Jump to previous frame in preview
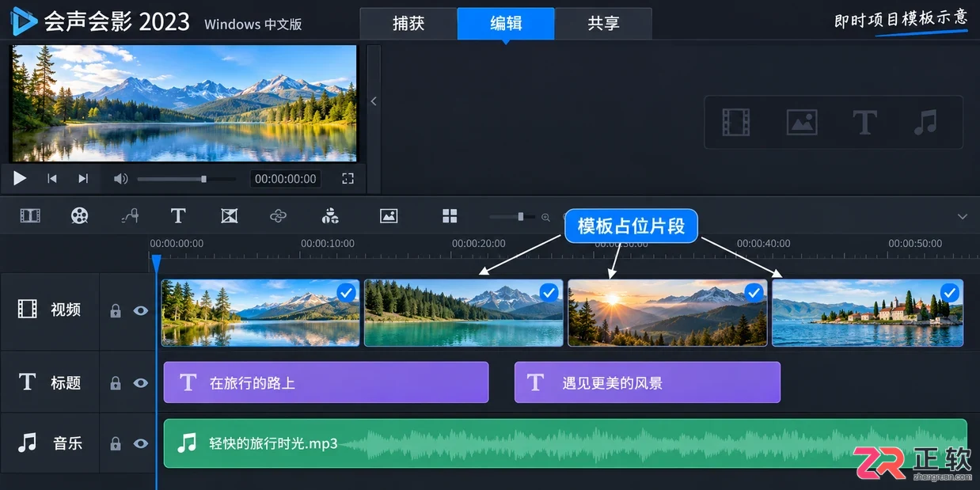This screenshot has height=490, width=980. [52, 179]
